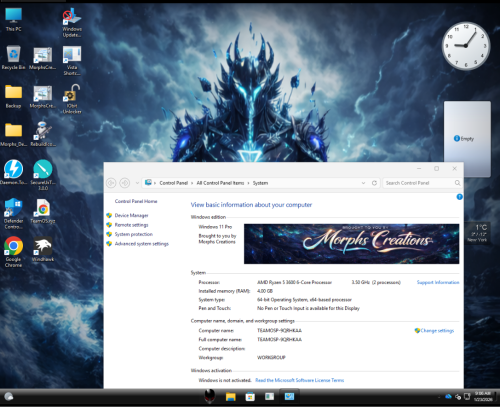Show hidden tray icons chevron

click(439, 397)
